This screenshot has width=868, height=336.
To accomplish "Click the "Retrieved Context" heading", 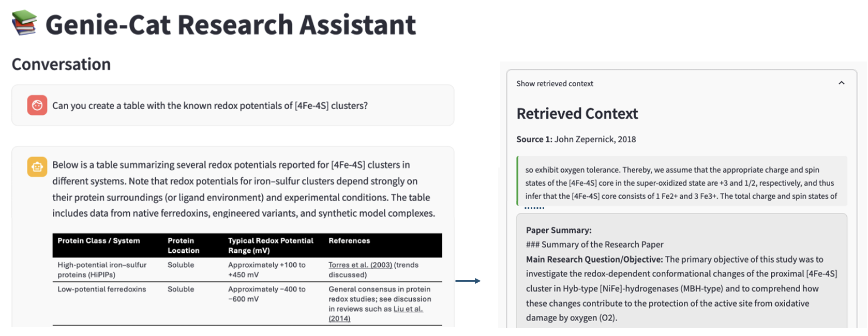I will click(x=577, y=114).
